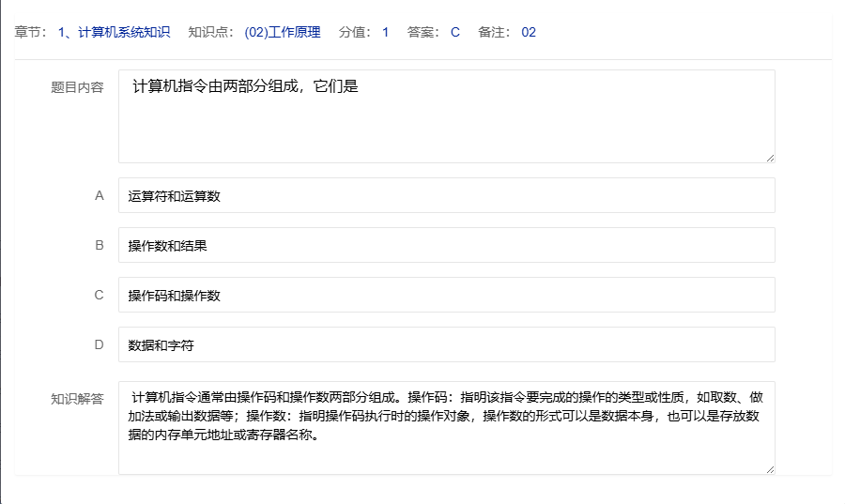Click the "答案:" header label
The width and height of the screenshot is (845, 504).
click(424, 32)
